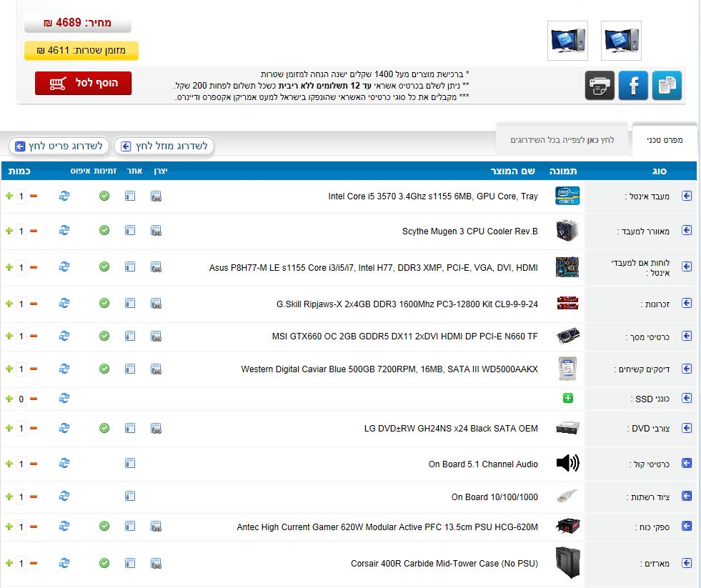Expand the ספקי כוח category arrow
This screenshot has height=588, width=701.
(x=687, y=527)
